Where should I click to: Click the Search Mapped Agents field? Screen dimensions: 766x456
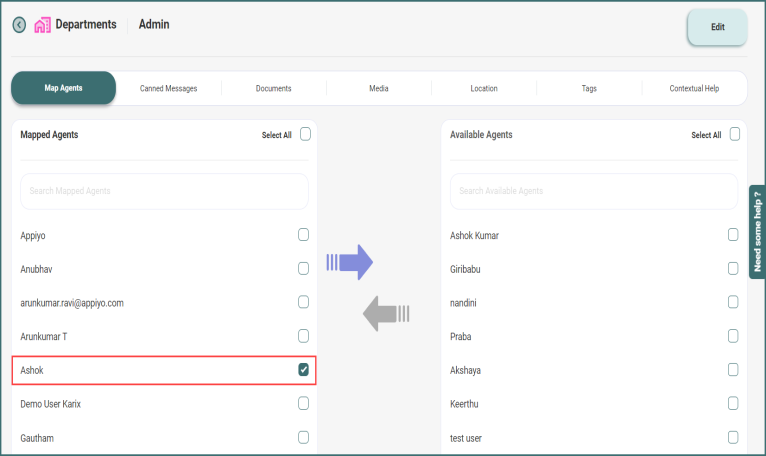point(164,191)
